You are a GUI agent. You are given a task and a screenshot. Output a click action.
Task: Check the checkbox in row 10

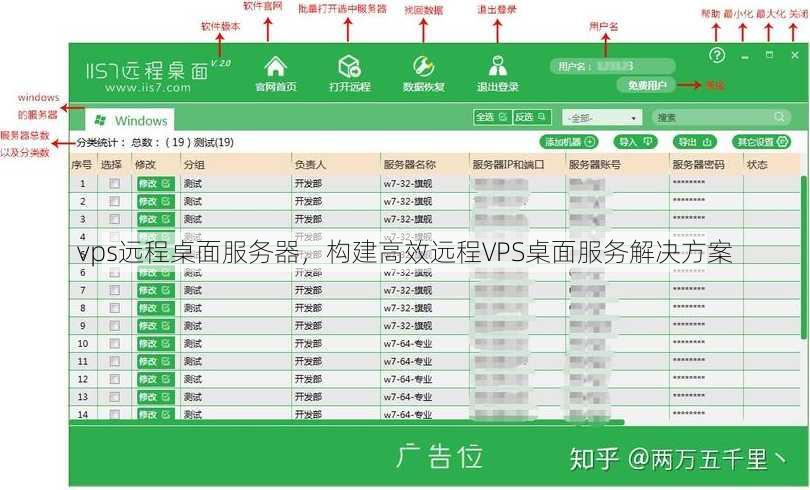[x=114, y=343]
